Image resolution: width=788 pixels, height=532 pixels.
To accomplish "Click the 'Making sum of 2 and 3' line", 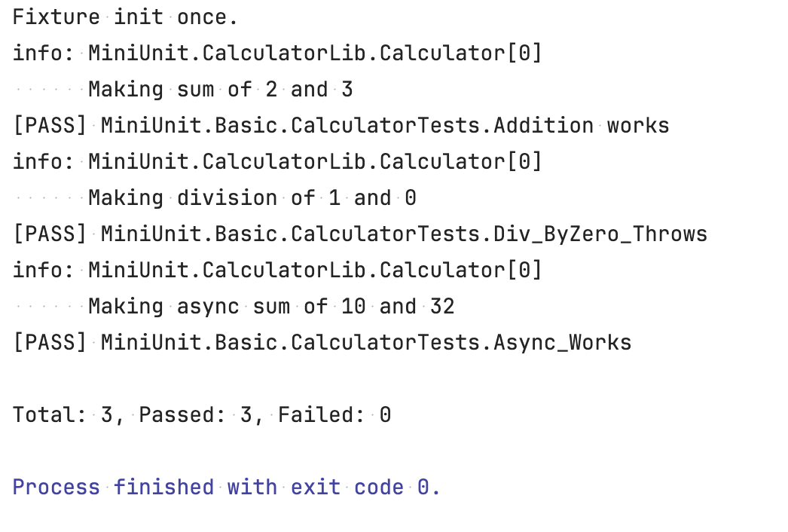I will pyautogui.click(x=221, y=90).
